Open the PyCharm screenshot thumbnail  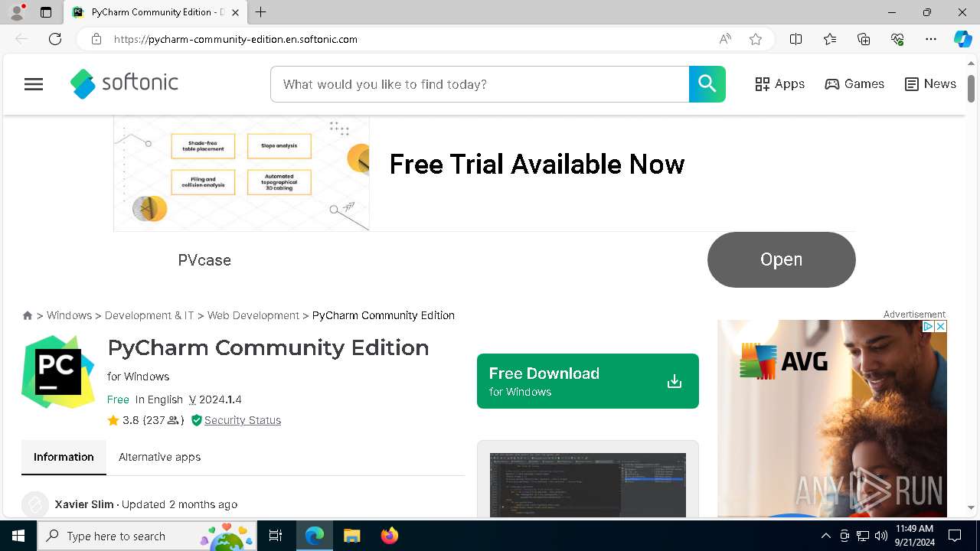(588, 484)
